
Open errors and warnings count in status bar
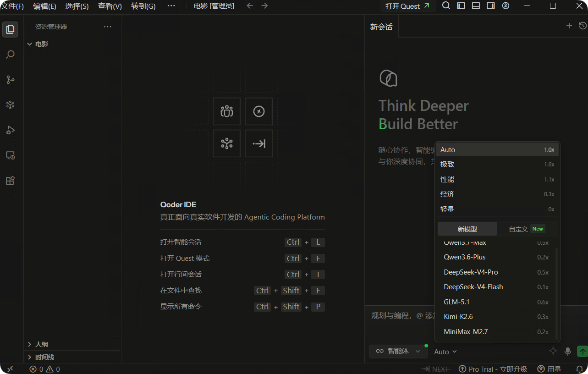(x=44, y=369)
